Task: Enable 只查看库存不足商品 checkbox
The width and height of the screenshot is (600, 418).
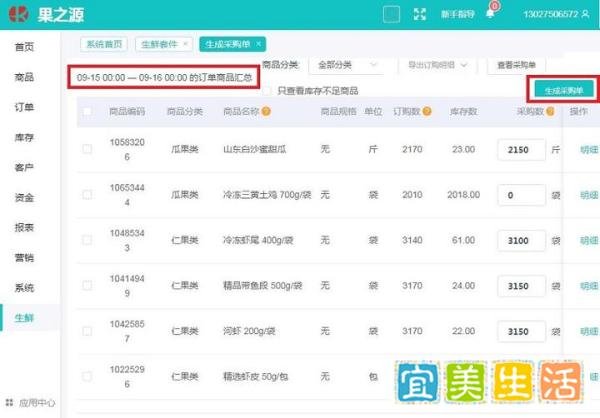Action: 266,91
